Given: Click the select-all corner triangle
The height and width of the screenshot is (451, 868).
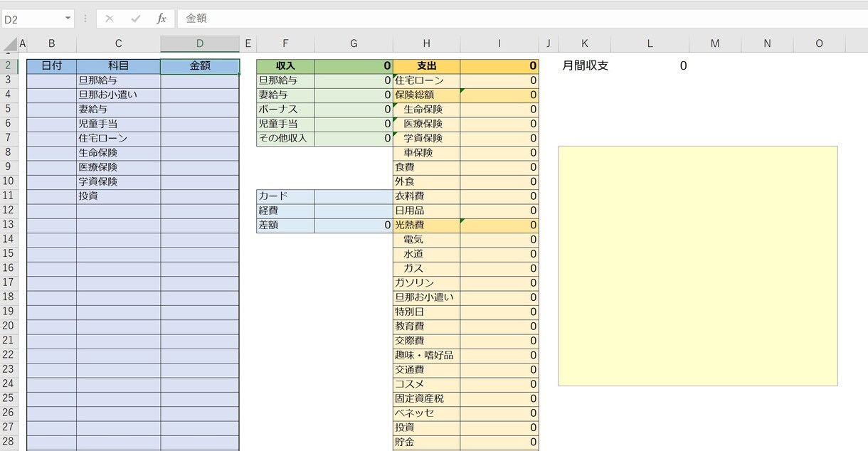Looking at the screenshot, I should click(9, 44).
